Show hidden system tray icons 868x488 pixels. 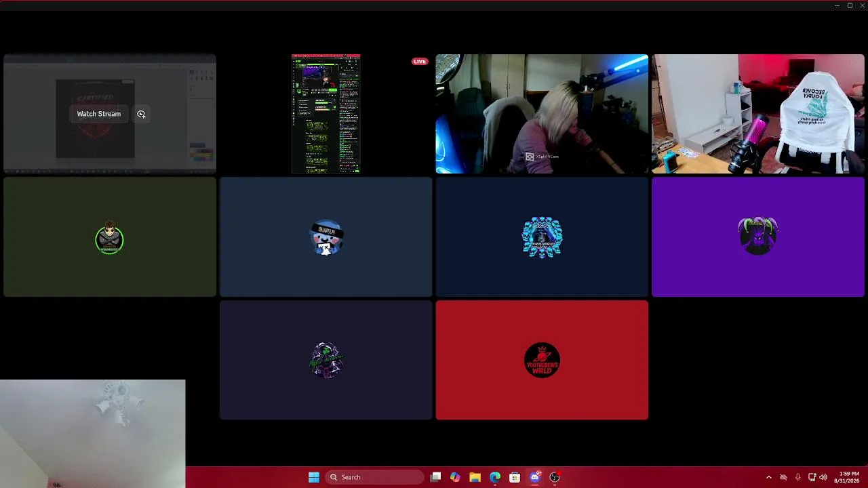(768, 477)
